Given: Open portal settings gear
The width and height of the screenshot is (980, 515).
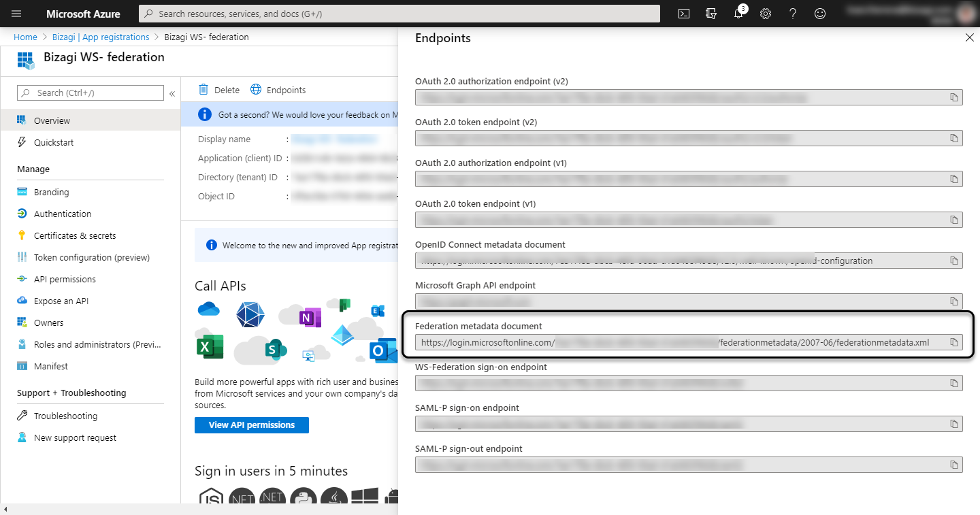Looking at the screenshot, I should click(x=766, y=14).
